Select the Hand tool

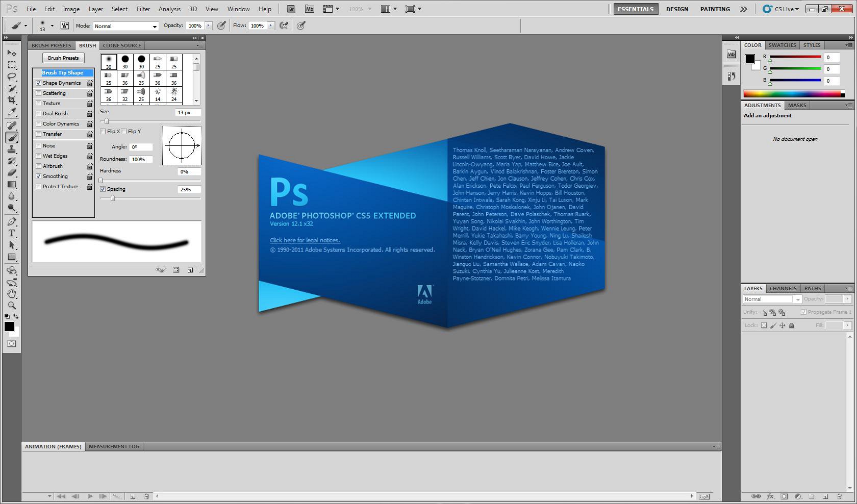tap(12, 294)
